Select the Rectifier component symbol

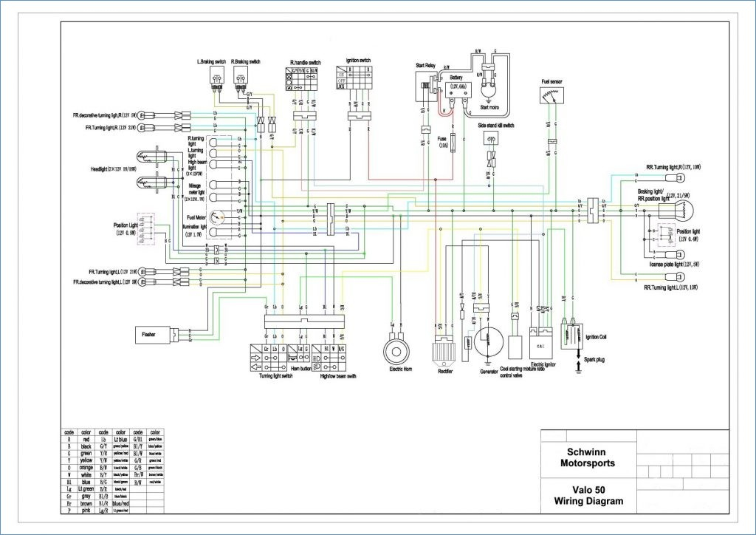point(443,352)
